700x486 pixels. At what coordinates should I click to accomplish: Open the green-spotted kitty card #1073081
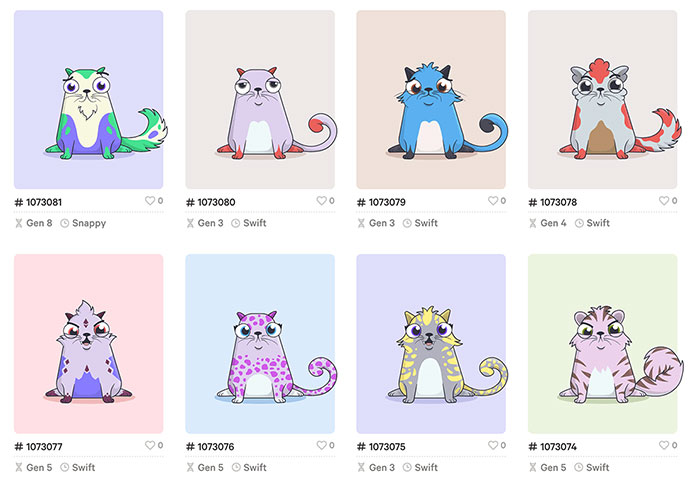tap(88, 100)
